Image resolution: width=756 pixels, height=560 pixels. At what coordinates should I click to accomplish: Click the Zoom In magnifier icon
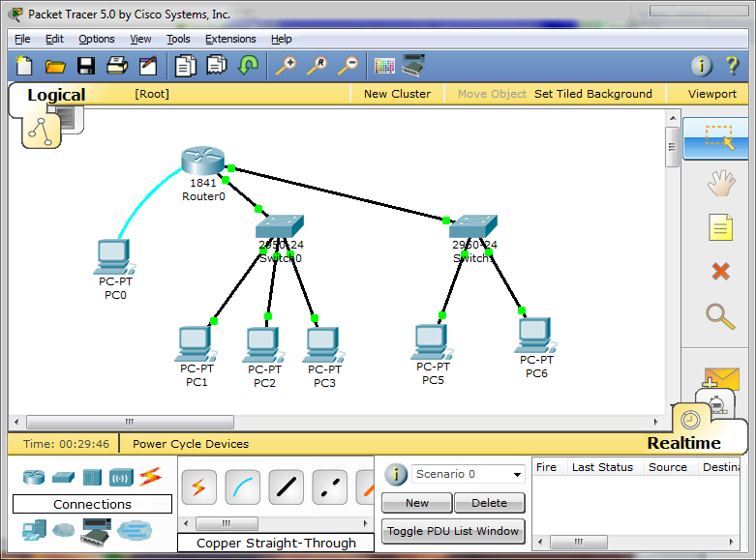point(286,66)
